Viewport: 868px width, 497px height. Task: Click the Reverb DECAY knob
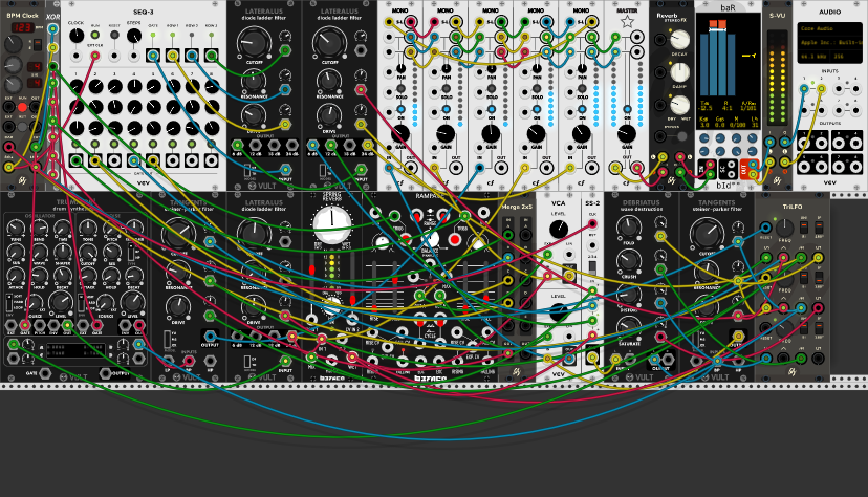click(x=680, y=39)
